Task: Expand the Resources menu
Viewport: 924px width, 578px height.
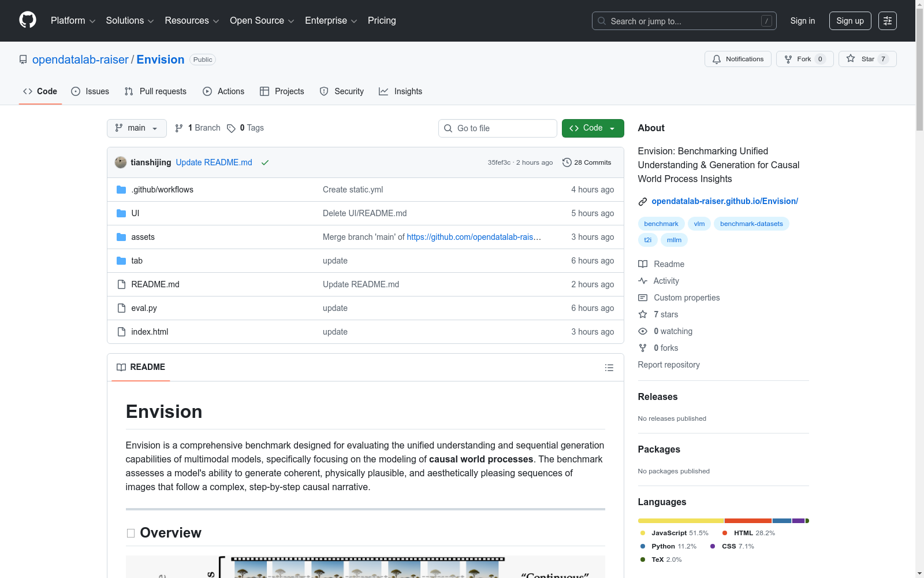Action: 192,21
